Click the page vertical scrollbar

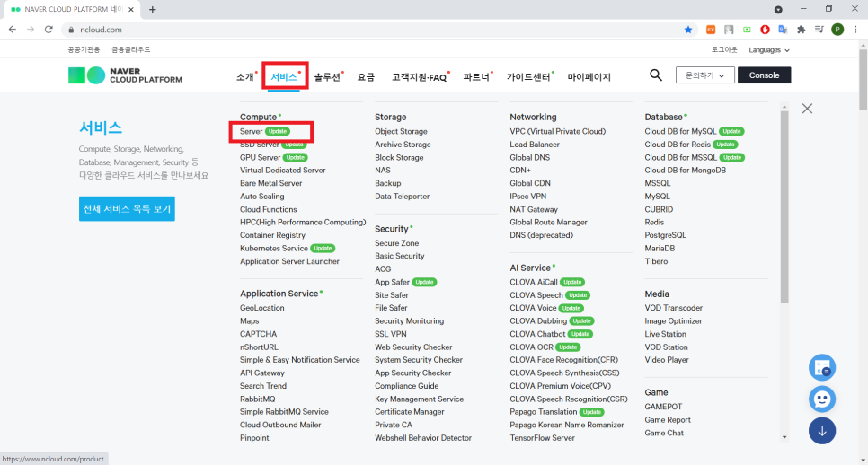tap(863, 80)
